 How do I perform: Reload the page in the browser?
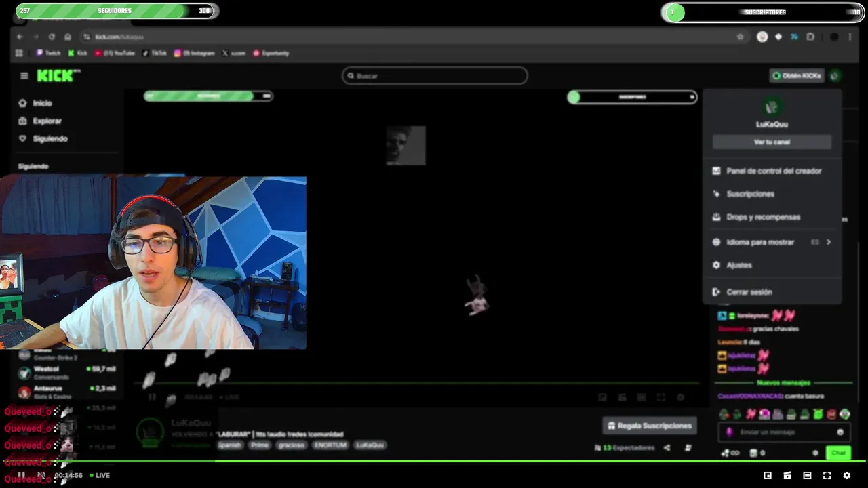[x=52, y=37]
